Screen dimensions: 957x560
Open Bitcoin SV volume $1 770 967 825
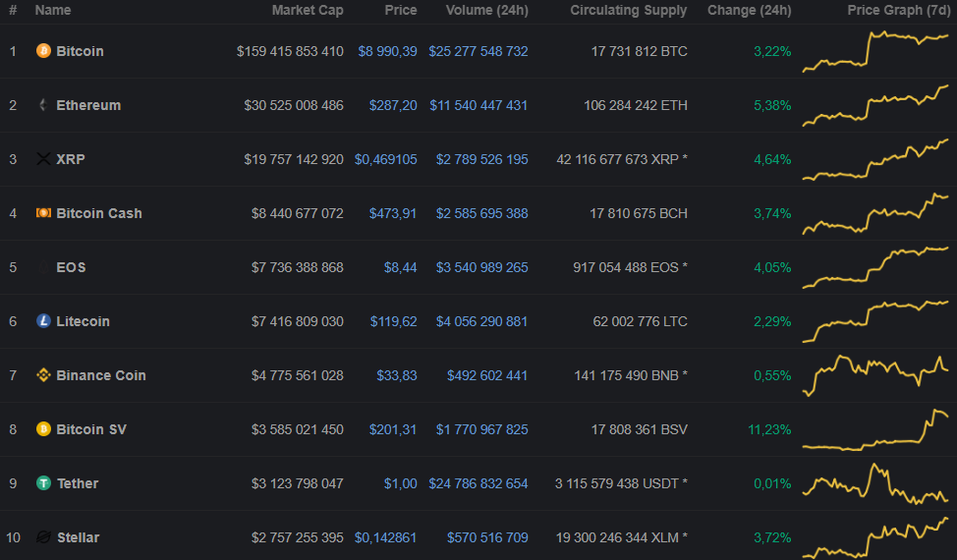[482, 429]
